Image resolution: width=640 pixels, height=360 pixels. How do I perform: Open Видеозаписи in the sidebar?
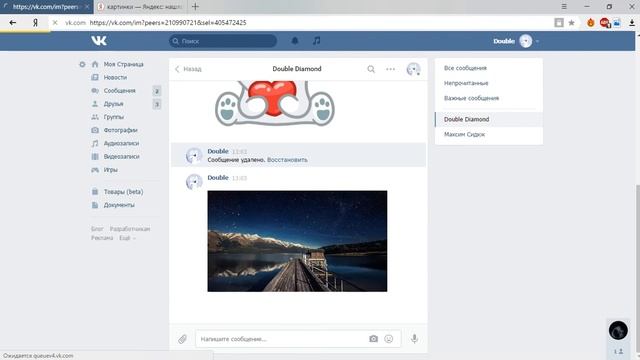(121, 156)
